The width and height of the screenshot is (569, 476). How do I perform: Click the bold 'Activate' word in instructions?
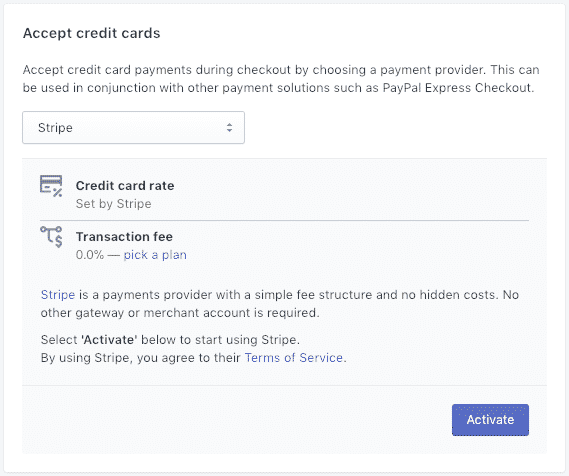(109, 340)
